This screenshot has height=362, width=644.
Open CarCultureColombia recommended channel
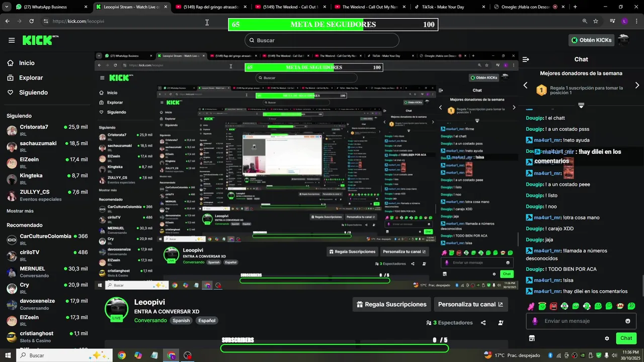pos(47,239)
